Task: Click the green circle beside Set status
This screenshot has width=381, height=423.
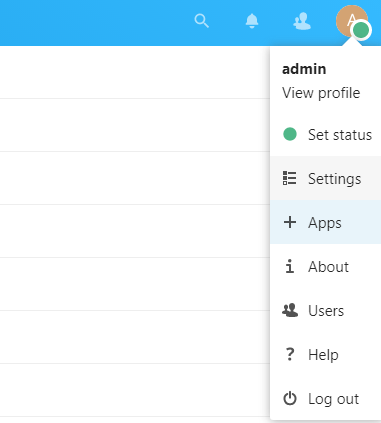Action: (x=290, y=134)
